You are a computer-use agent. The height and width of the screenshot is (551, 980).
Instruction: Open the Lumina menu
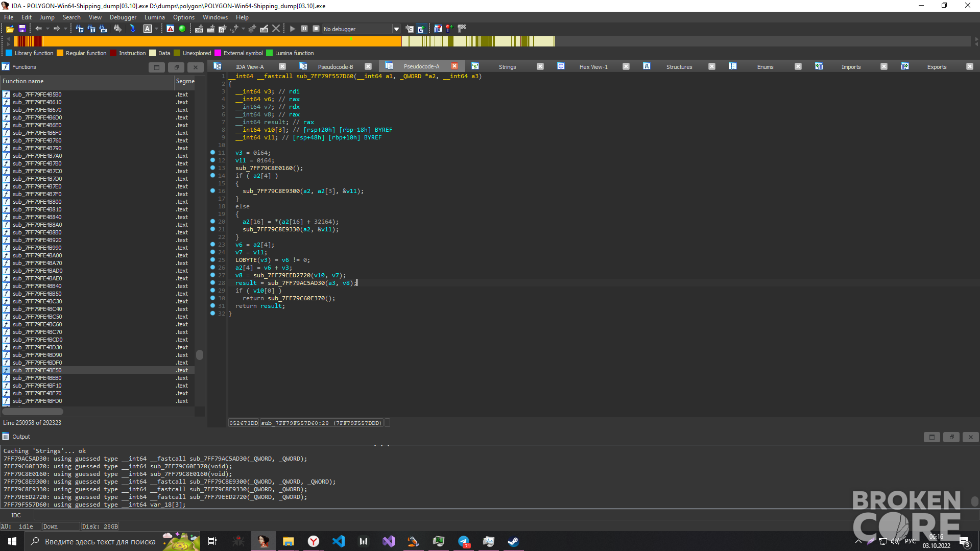pos(154,17)
